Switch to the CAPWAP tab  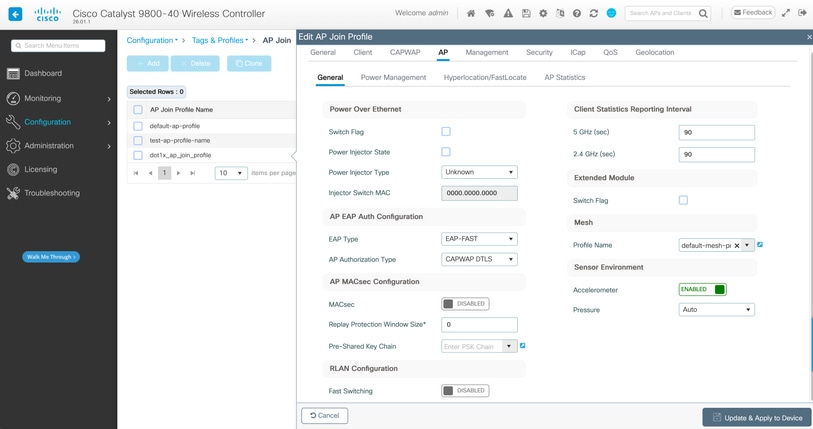(405, 52)
